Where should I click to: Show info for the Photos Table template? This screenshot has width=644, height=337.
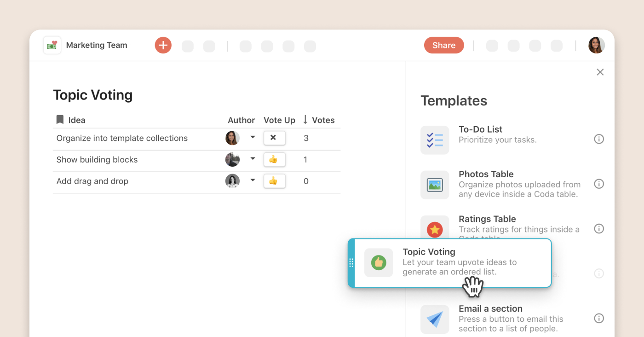(598, 184)
